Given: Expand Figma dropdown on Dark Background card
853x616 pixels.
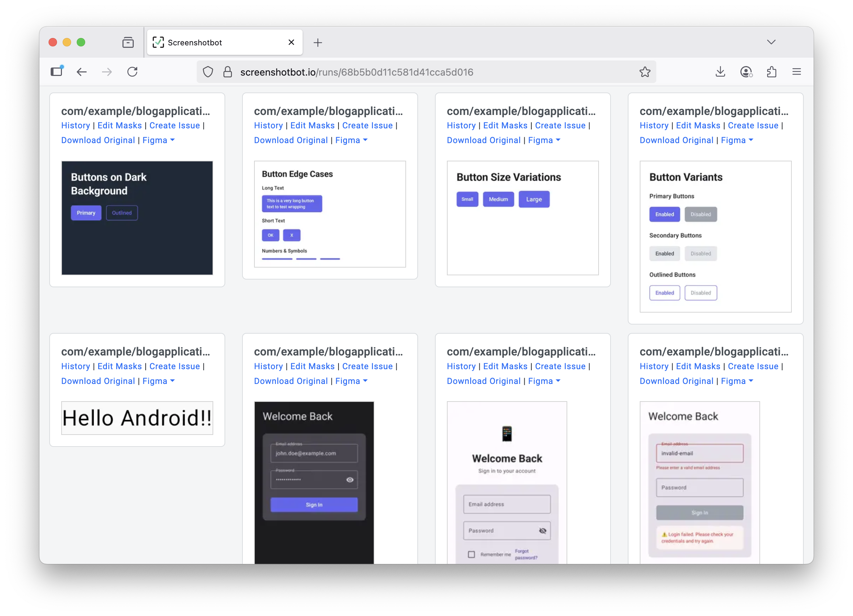Looking at the screenshot, I should click(x=158, y=140).
